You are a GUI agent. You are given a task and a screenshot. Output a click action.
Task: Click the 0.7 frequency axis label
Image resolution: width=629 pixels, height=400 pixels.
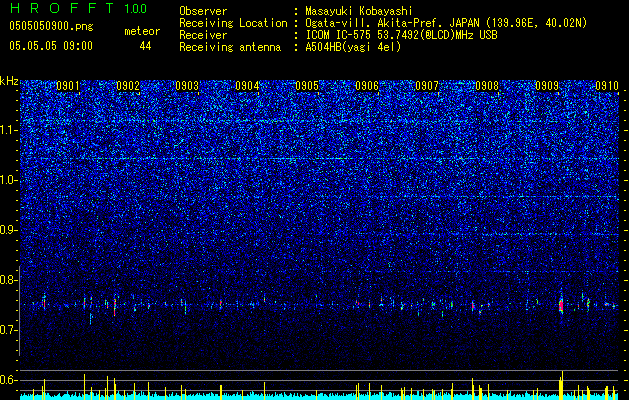[8, 330]
